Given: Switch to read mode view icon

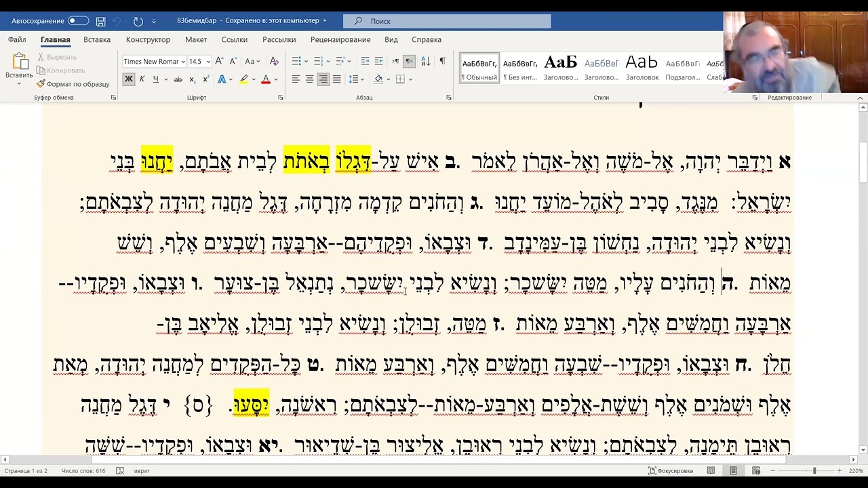Looking at the screenshot, I should (x=711, y=470).
